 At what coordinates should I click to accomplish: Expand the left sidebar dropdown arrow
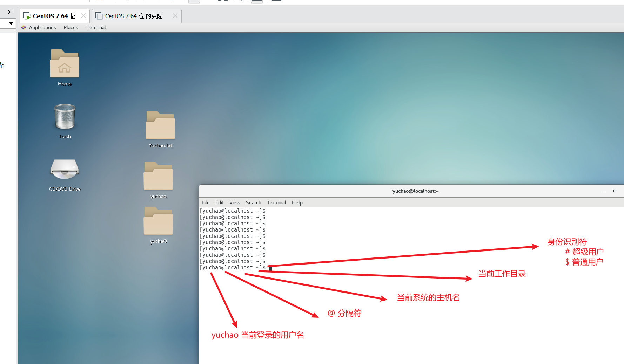(x=11, y=23)
